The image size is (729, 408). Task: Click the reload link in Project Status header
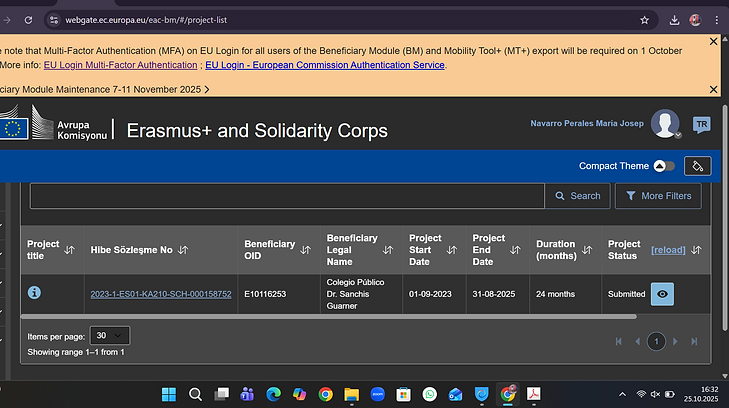pyautogui.click(x=668, y=250)
